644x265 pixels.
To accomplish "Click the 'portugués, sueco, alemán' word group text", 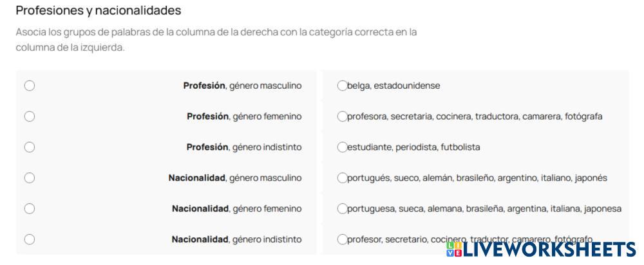I will 477,178.
